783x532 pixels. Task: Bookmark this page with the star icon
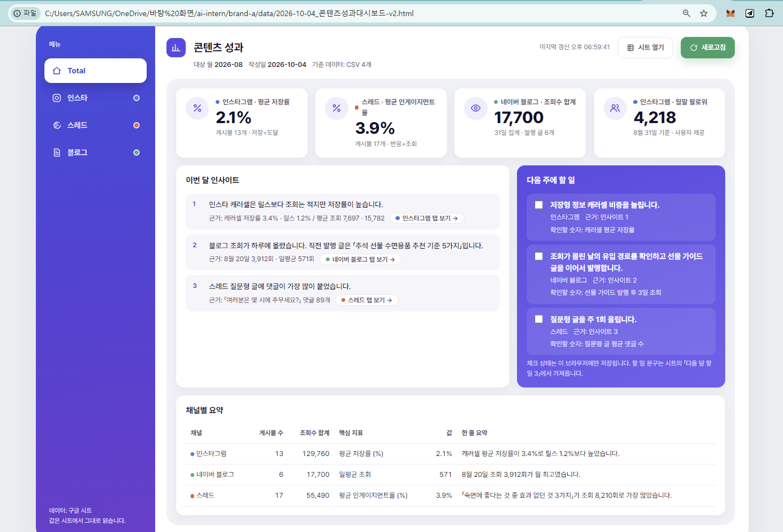pyautogui.click(x=704, y=13)
